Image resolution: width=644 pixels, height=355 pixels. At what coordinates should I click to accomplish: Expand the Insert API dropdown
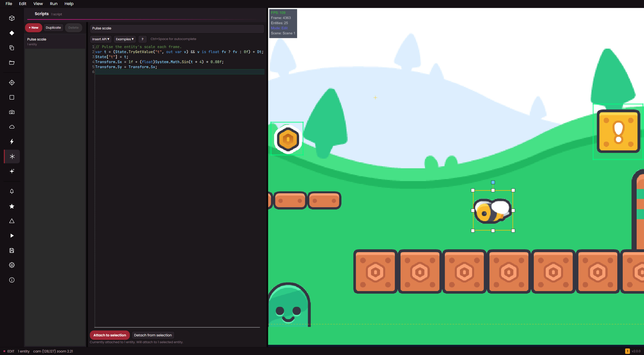click(101, 39)
